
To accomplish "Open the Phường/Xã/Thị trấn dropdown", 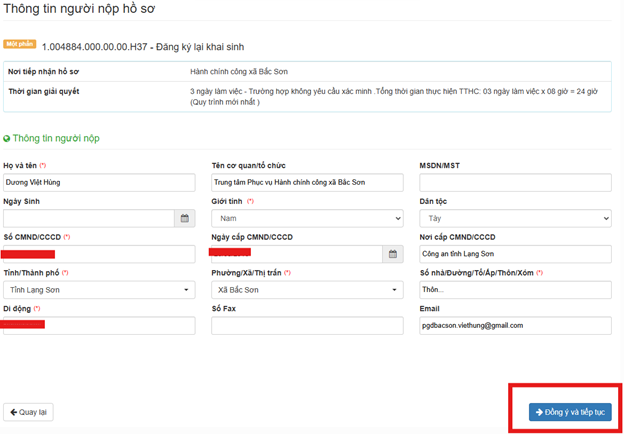I will point(307,290).
